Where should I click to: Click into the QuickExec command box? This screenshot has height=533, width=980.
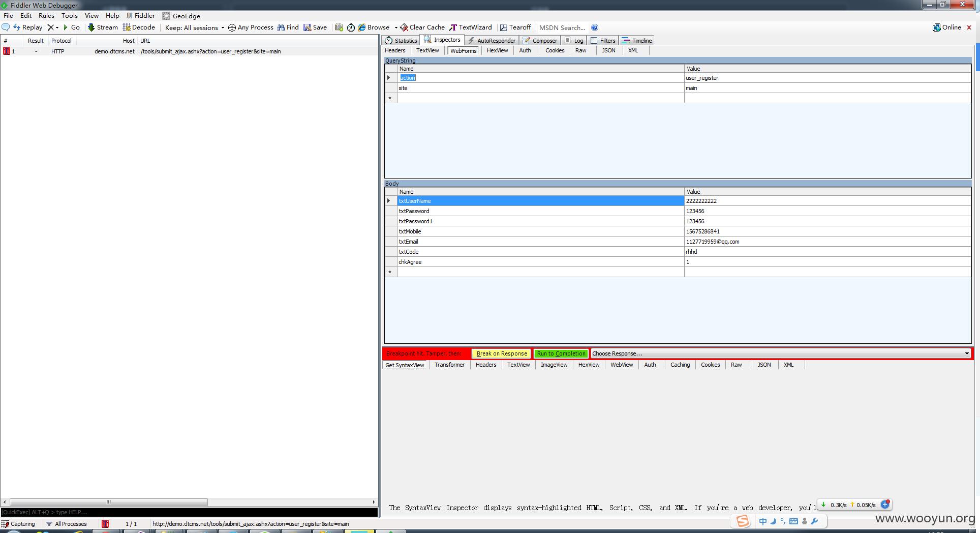pos(189,512)
